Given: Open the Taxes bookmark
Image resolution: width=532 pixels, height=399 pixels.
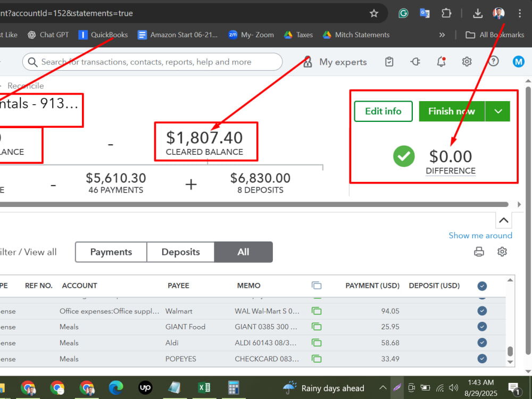Looking at the screenshot, I should 298,35.
